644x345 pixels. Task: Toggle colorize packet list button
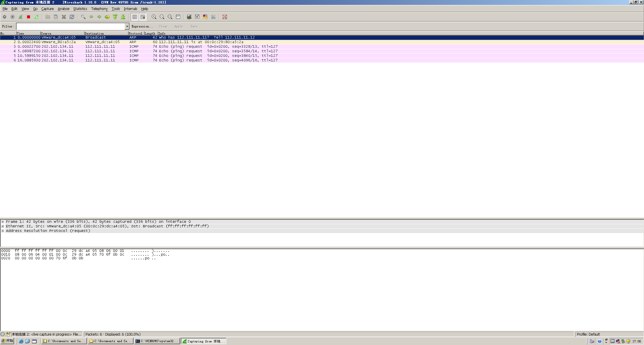pos(135,17)
